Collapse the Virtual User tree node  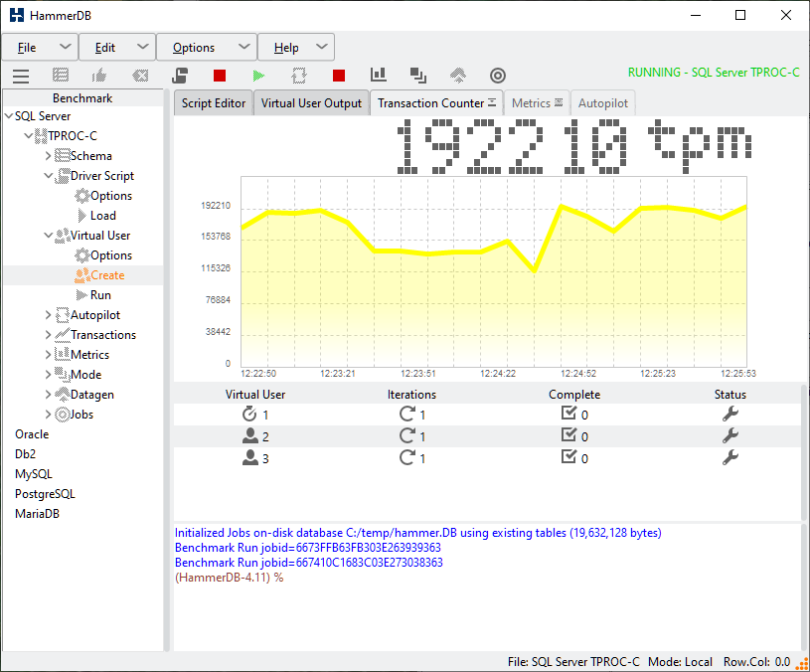point(48,236)
